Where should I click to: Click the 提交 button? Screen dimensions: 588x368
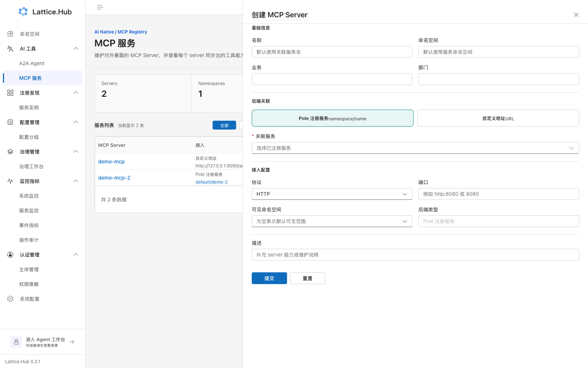269,278
